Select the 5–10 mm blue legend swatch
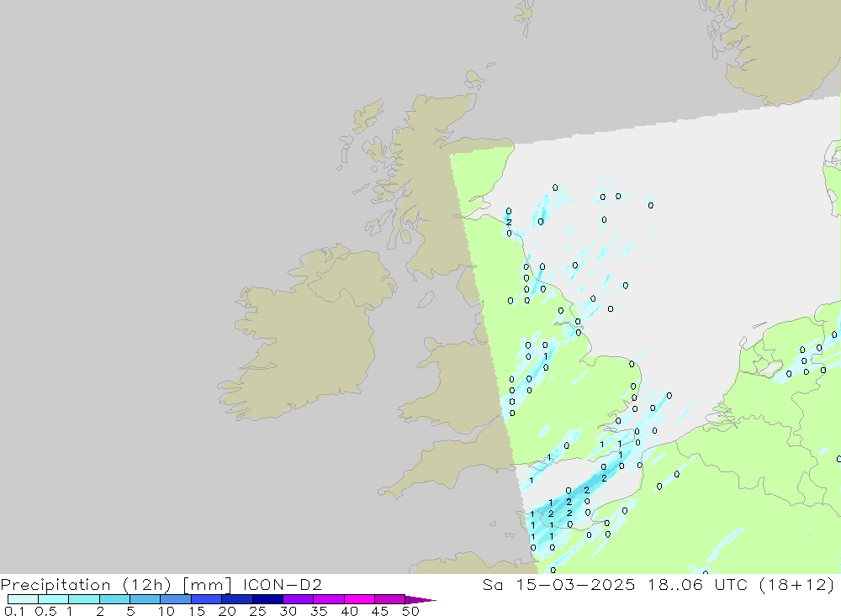 pos(145,599)
